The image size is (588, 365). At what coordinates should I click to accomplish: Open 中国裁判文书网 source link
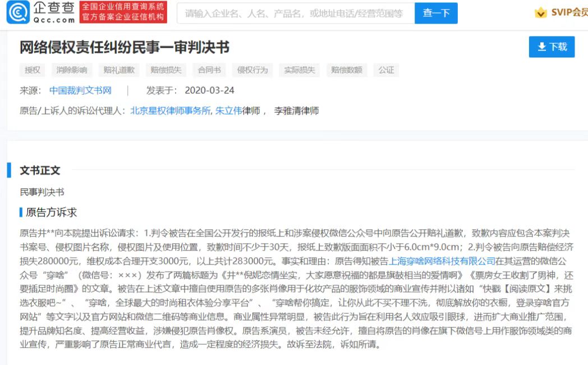(x=80, y=90)
